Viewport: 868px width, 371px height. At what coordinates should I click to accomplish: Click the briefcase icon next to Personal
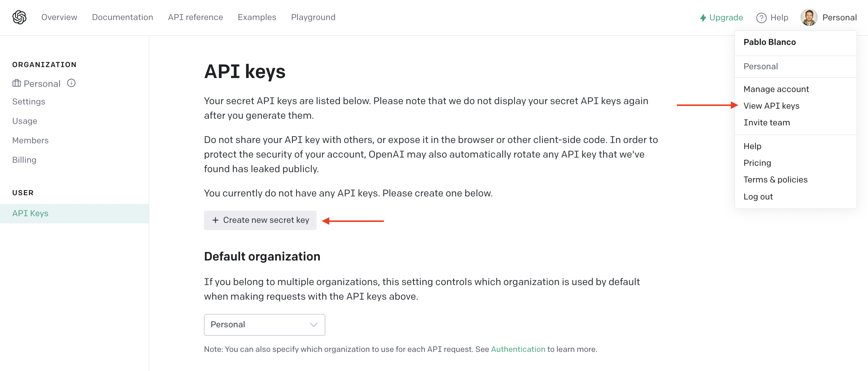pyautogui.click(x=16, y=83)
